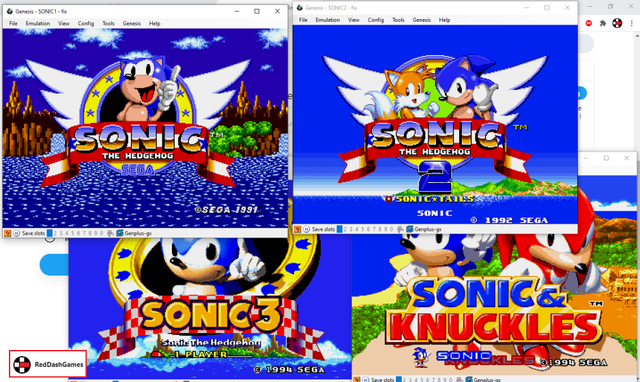Open the File menu in SONIC1 window
This screenshot has width=640, height=382.
pyautogui.click(x=13, y=24)
